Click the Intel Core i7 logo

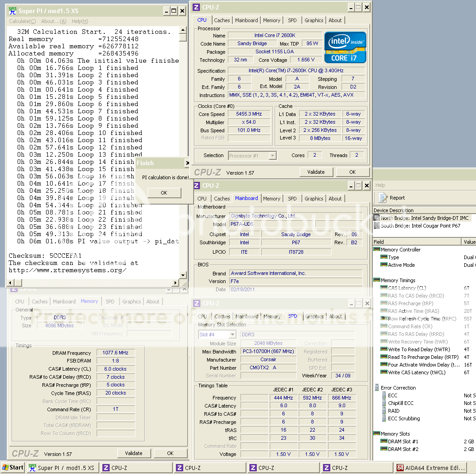(x=345, y=47)
